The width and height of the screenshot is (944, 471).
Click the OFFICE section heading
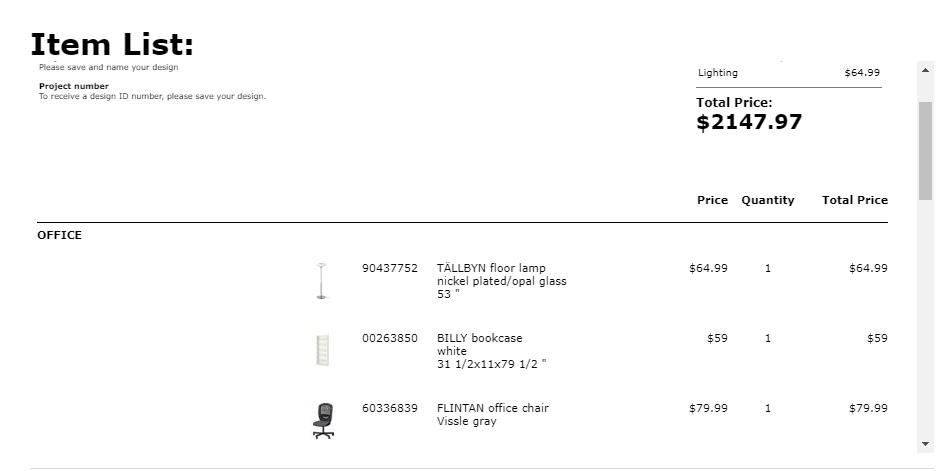(60, 235)
